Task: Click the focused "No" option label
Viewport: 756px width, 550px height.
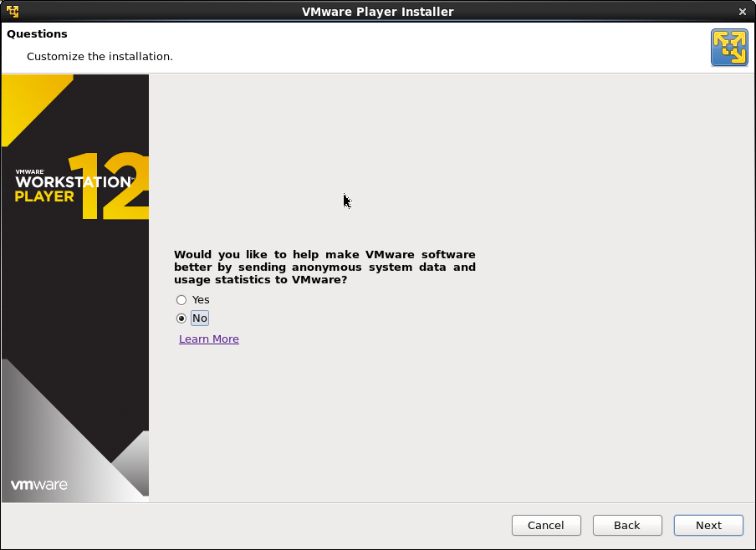Action: (200, 318)
